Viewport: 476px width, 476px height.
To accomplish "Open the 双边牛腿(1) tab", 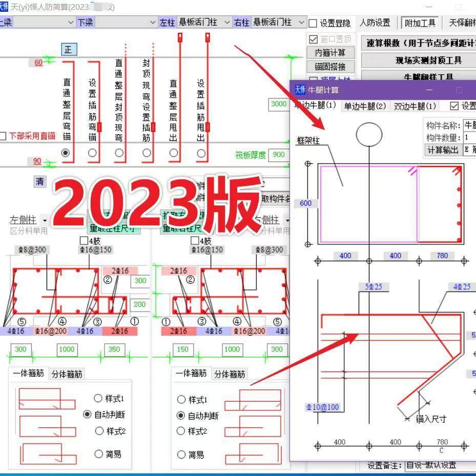I will (x=415, y=106).
